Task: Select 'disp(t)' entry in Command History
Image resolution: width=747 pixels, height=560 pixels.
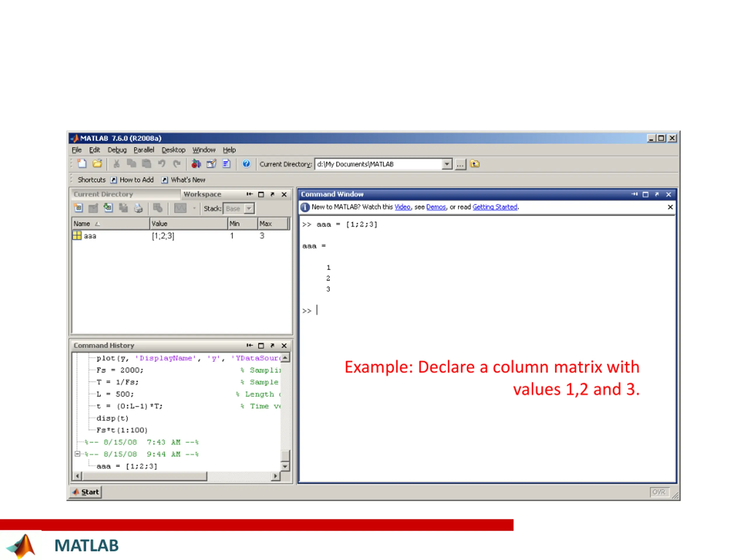Action: coord(112,418)
